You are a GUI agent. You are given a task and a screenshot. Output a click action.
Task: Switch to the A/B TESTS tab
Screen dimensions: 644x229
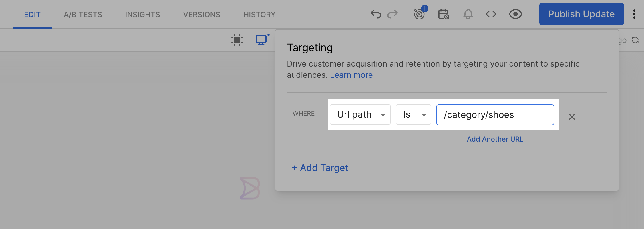tap(83, 14)
